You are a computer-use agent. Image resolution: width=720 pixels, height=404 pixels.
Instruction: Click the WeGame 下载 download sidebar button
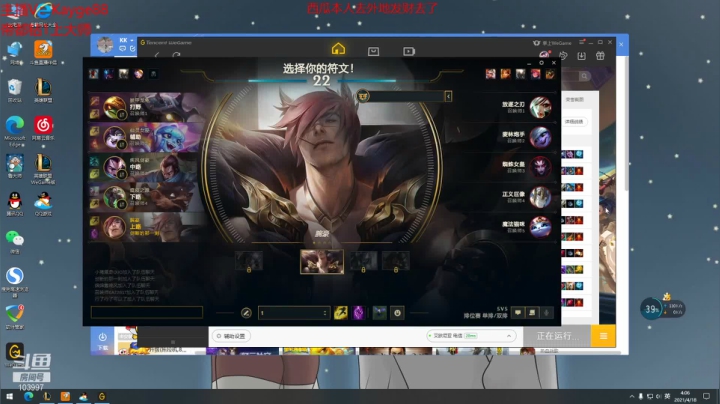tap(102, 341)
